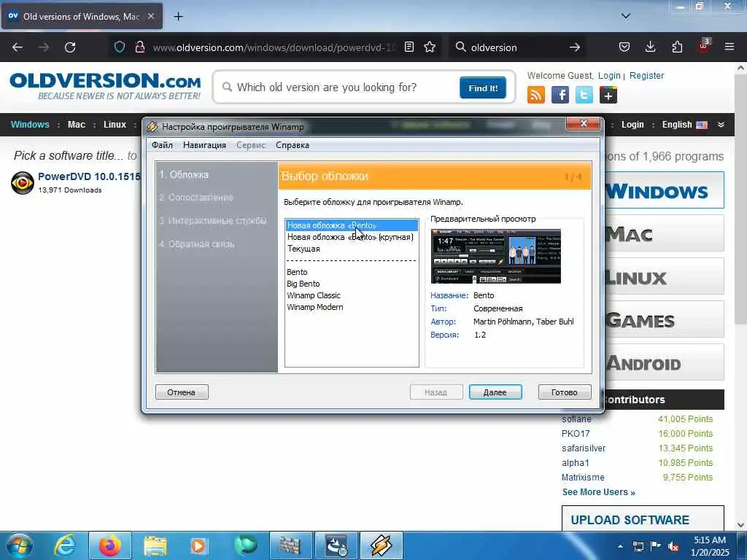Open the Firefox hamburger application menu
Screen dimensions: 747x560
tap(729, 47)
